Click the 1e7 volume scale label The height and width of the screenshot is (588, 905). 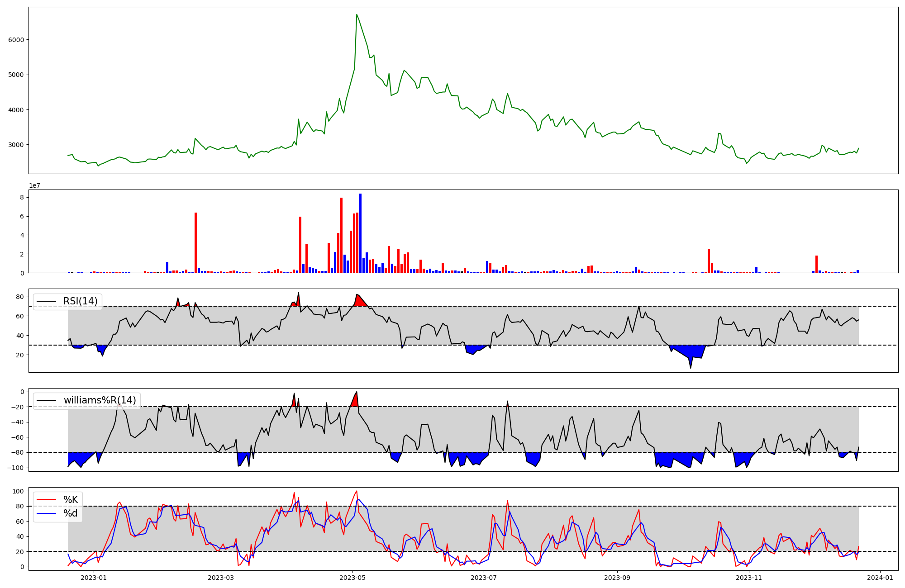pos(34,185)
